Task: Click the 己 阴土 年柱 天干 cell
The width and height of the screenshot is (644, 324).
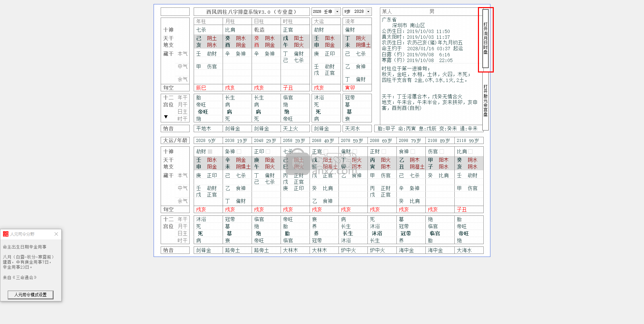Action: tap(208, 38)
